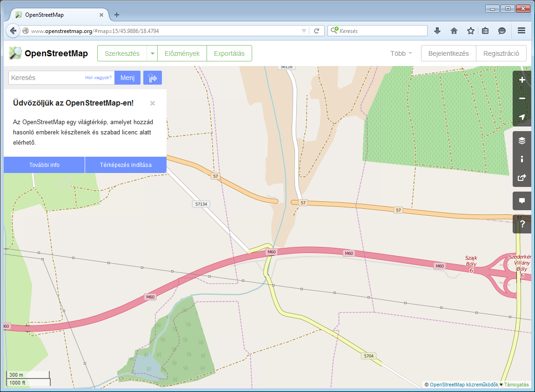Show my location with the arrow icon
The image size is (535, 392).
522,117
